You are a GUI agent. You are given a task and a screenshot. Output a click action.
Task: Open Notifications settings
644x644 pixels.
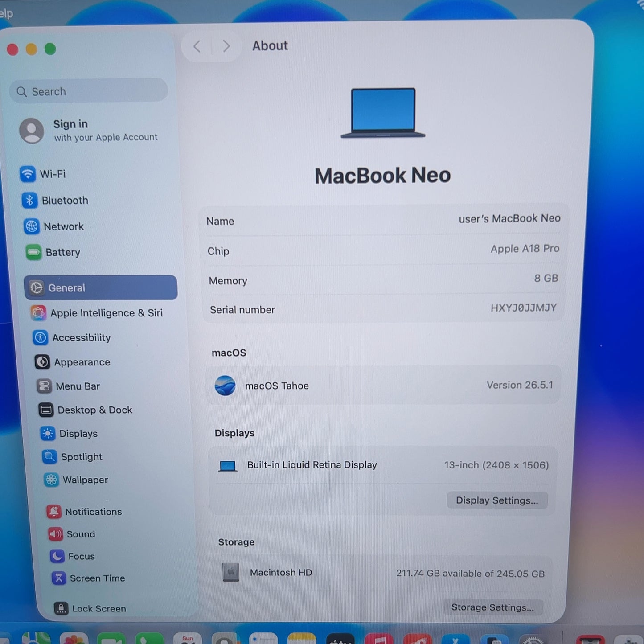pos(84,512)
